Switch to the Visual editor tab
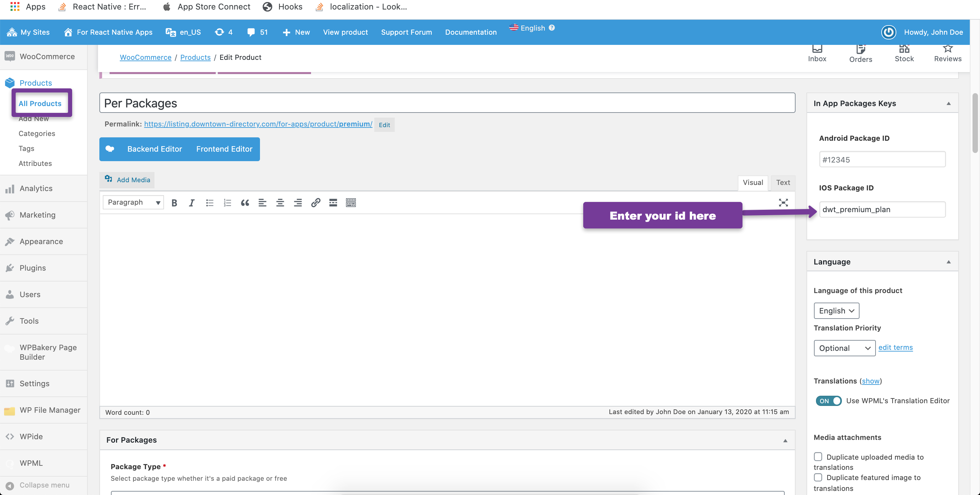Screen dimensions: 980x495 (753, 183)
